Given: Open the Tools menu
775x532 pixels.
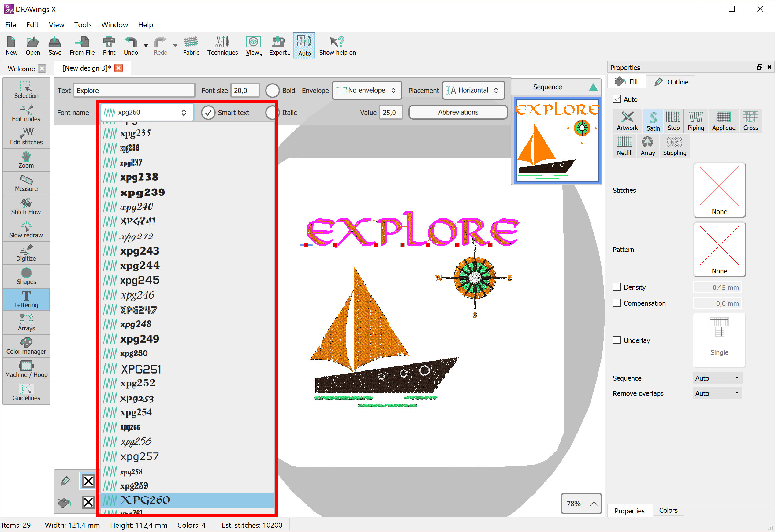Looking at the screenshot, I should pos(82,25).
